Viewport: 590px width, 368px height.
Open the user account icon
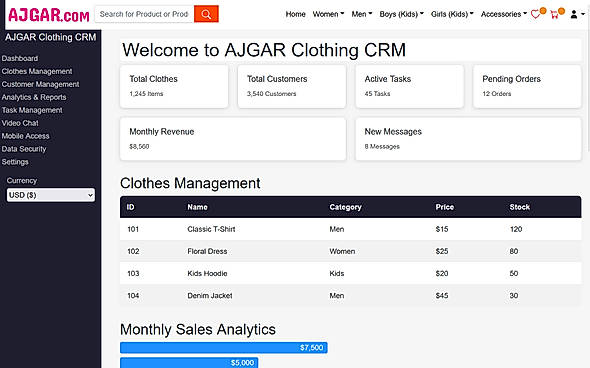coord(574,14)
